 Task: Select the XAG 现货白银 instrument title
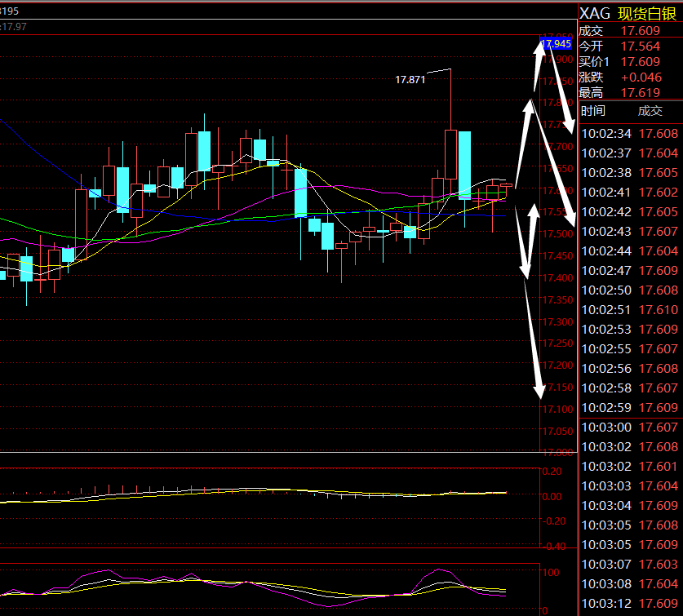pyautogui.click(x=628, y=14)
